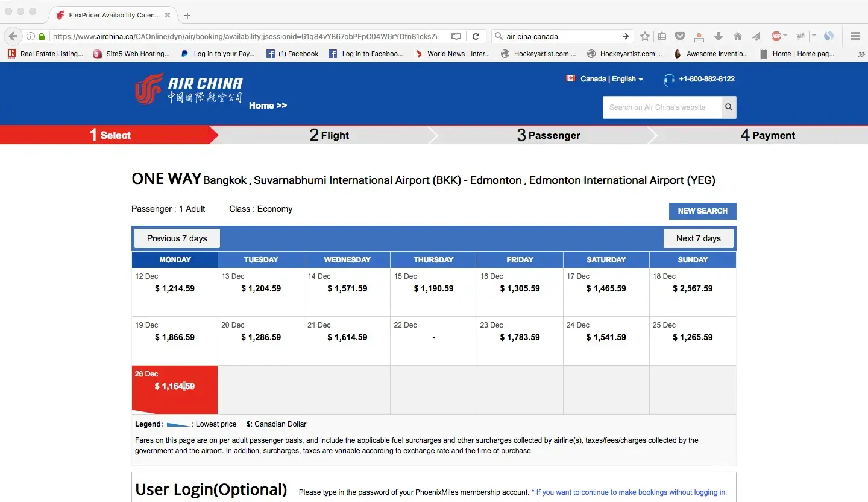Click the Search on Air China's website field
The image size is (868, 502).
pyautogui.click(x=661, y=107)
